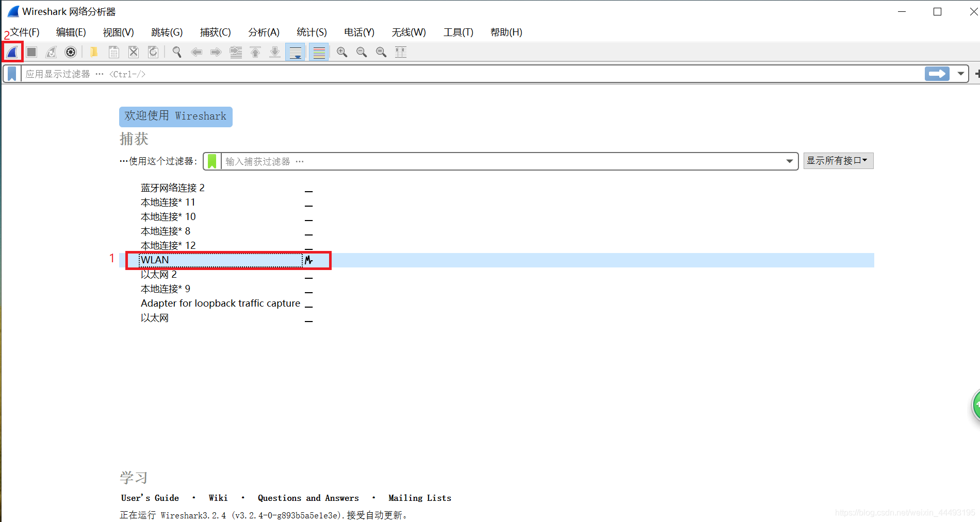The width and height of the screenshot is (980, 522).
Task: Zoom out main window text
Action: click(362, 52)
